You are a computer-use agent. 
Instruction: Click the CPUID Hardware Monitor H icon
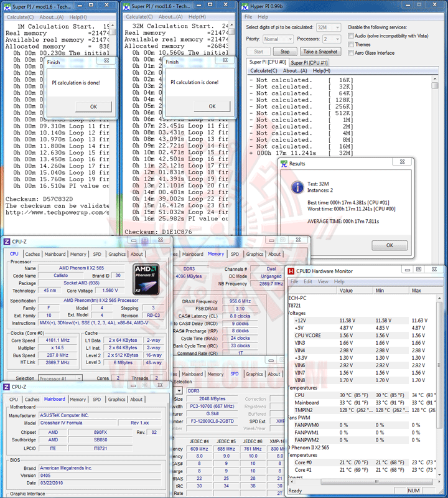tap(291, 271)
